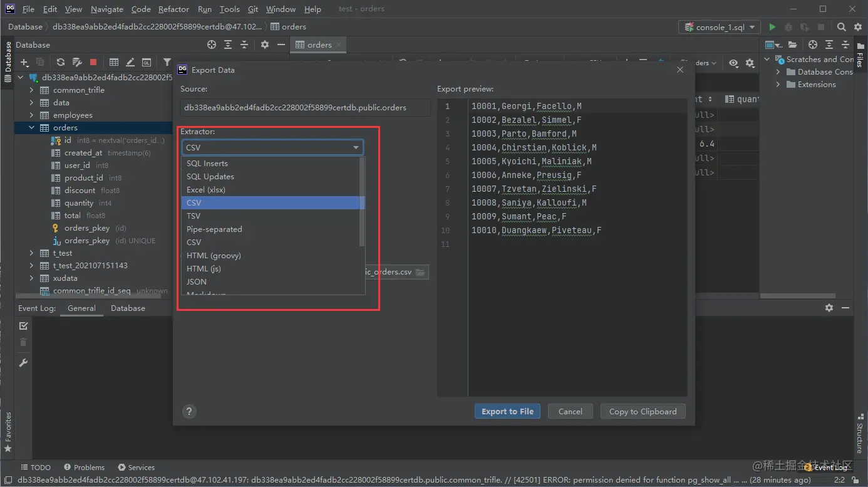Open the Refactor menu
The height and width of the screenshot is (487, 868).
tap(173, 9)
